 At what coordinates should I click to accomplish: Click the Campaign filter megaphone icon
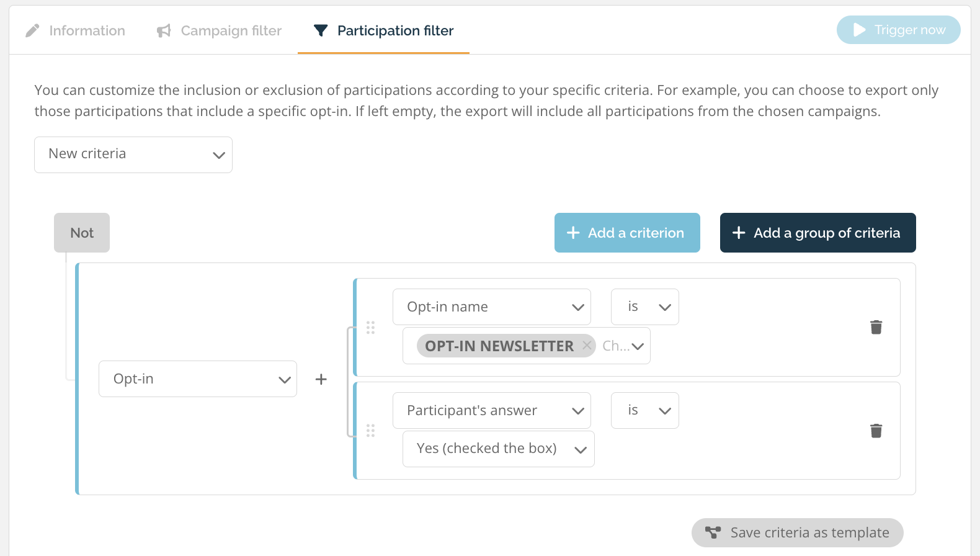click(164, 30)
